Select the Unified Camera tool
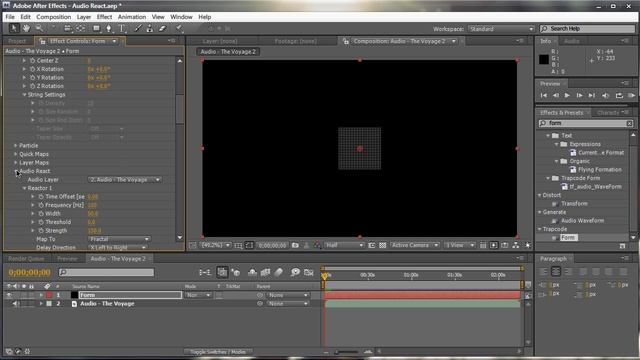This screenshot has height=360, width=640. [x=68, y=28]
